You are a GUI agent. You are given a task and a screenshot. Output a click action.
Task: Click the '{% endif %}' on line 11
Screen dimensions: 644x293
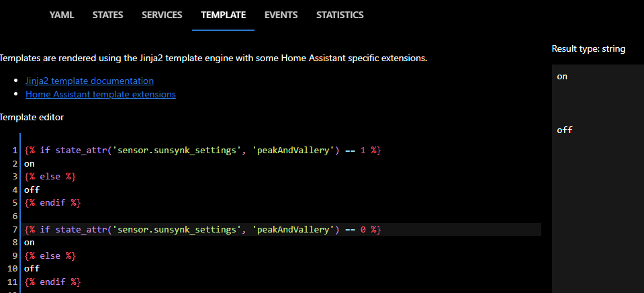[52, 282]
